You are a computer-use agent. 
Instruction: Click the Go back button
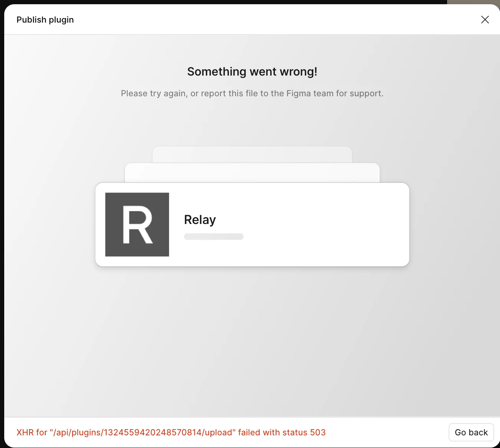[471, 432]
